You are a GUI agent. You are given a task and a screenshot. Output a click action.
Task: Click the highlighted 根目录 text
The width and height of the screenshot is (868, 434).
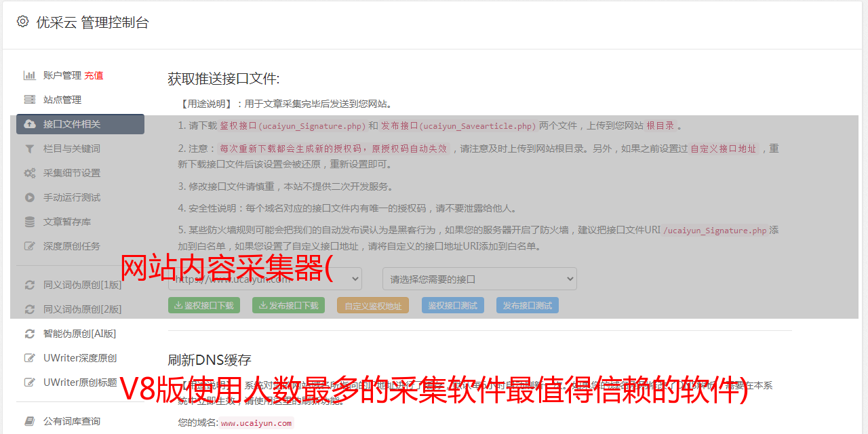(x=660, y=126)
